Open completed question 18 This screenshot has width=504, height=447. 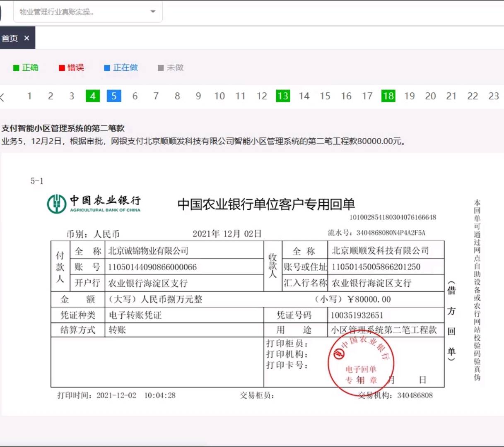(x=388, y=96)
